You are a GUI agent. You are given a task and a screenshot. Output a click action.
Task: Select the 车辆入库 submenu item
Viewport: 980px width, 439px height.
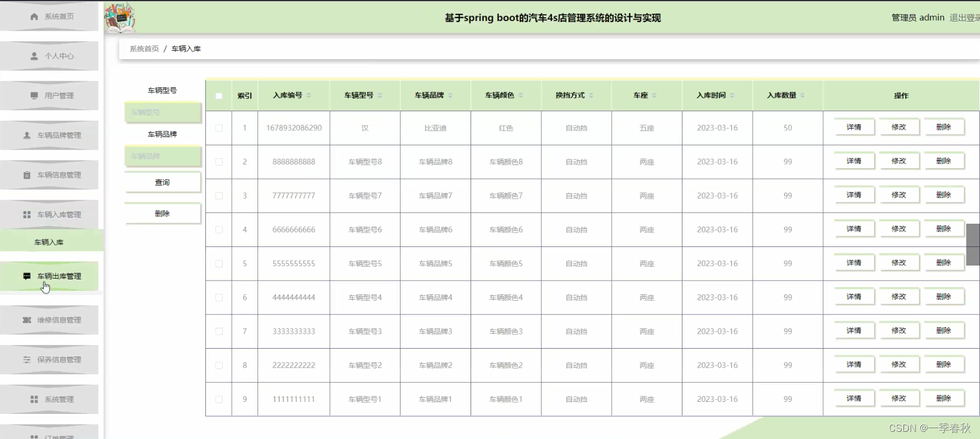pos(51,242)
